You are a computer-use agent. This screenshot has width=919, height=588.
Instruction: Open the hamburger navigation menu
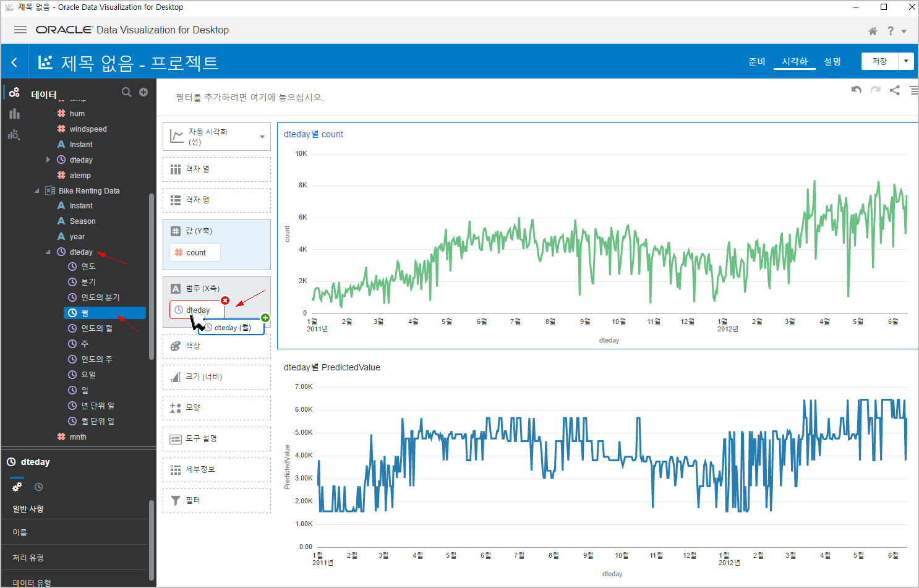click(x=20, y=30)
